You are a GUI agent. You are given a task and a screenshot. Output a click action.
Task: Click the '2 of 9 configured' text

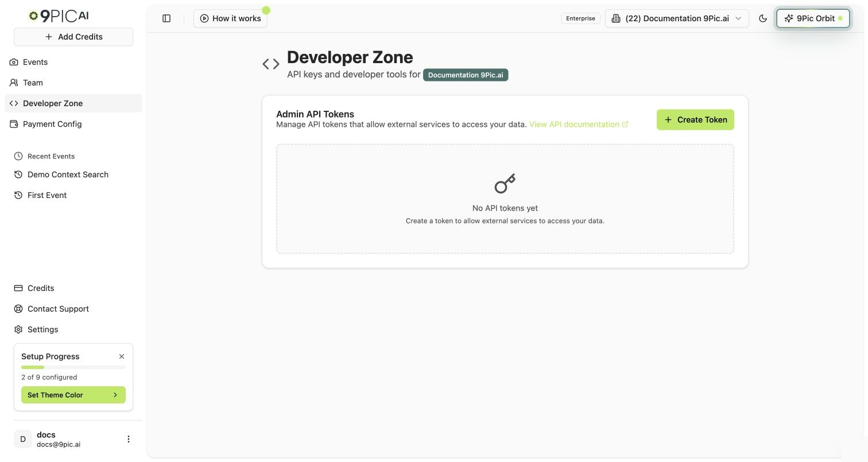[49, 377]
